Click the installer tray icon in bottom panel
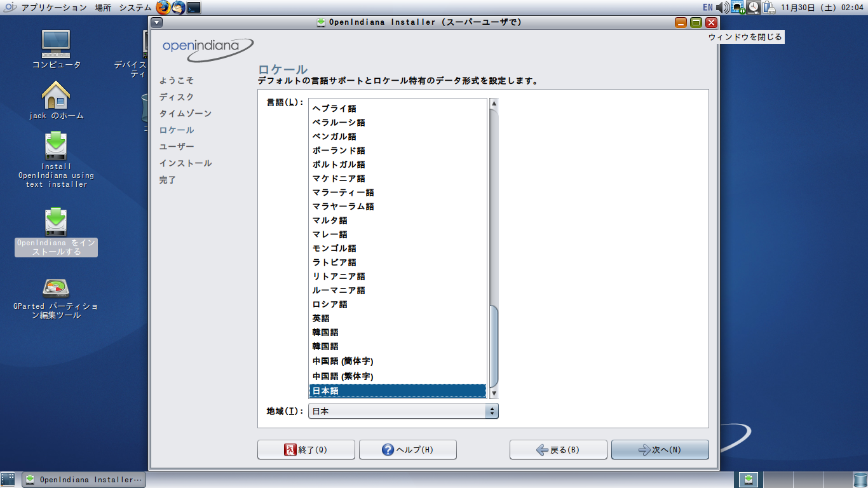868x488 pixels. coord(749,479)
